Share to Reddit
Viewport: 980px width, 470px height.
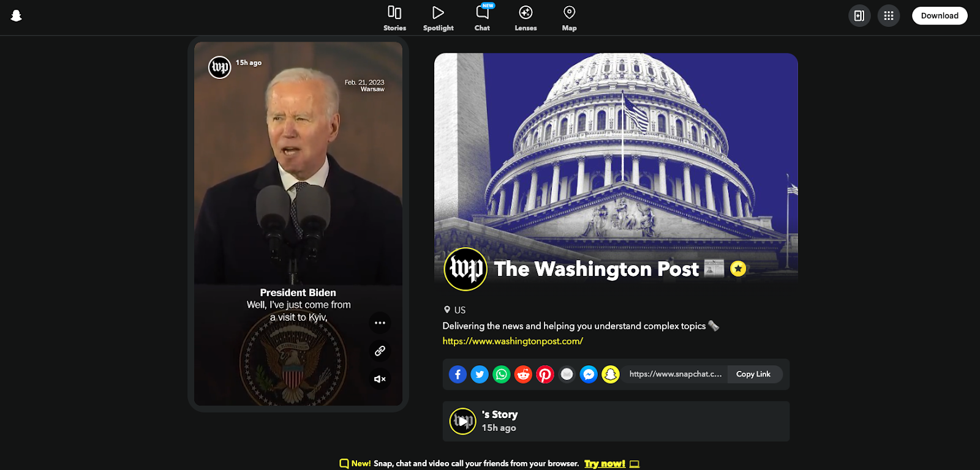tap(523, 374)
